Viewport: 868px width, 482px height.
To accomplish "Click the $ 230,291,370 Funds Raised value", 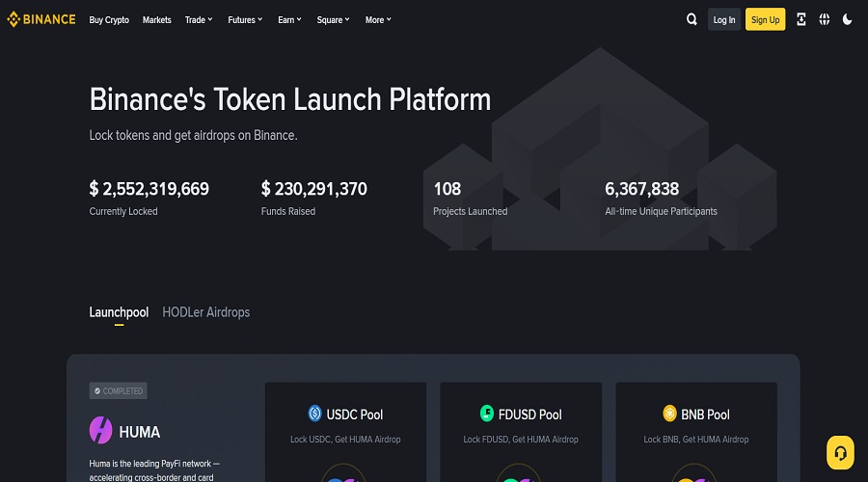I will 313,189.
